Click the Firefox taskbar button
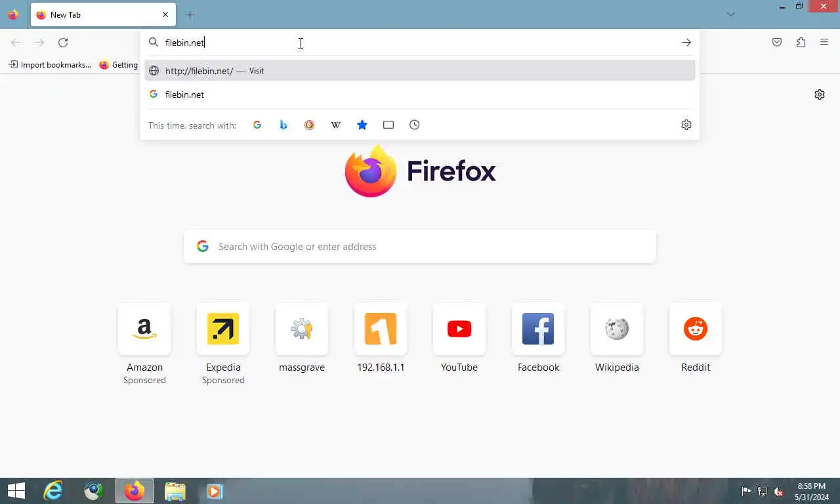Viewport: 840px width, 504px height. 135,491
